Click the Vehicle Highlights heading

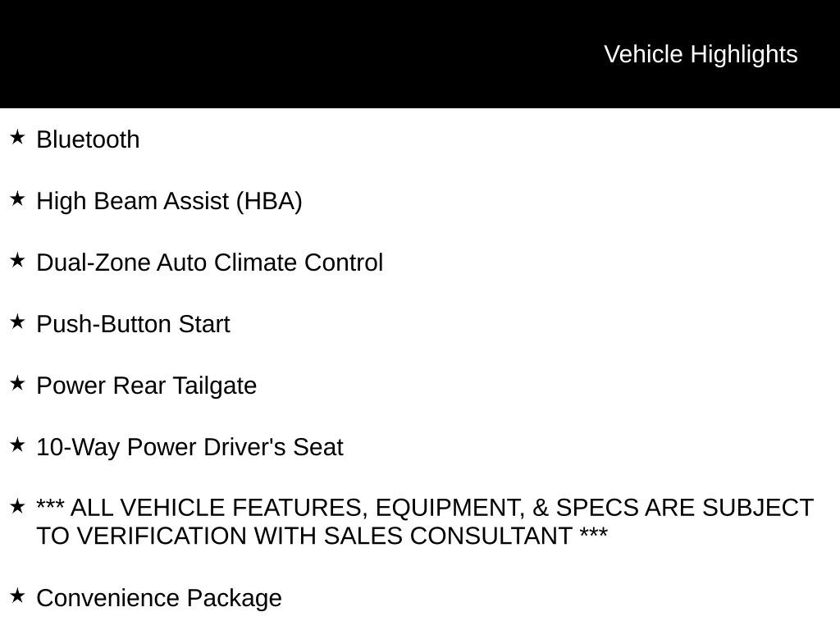[x=701, y=54]
